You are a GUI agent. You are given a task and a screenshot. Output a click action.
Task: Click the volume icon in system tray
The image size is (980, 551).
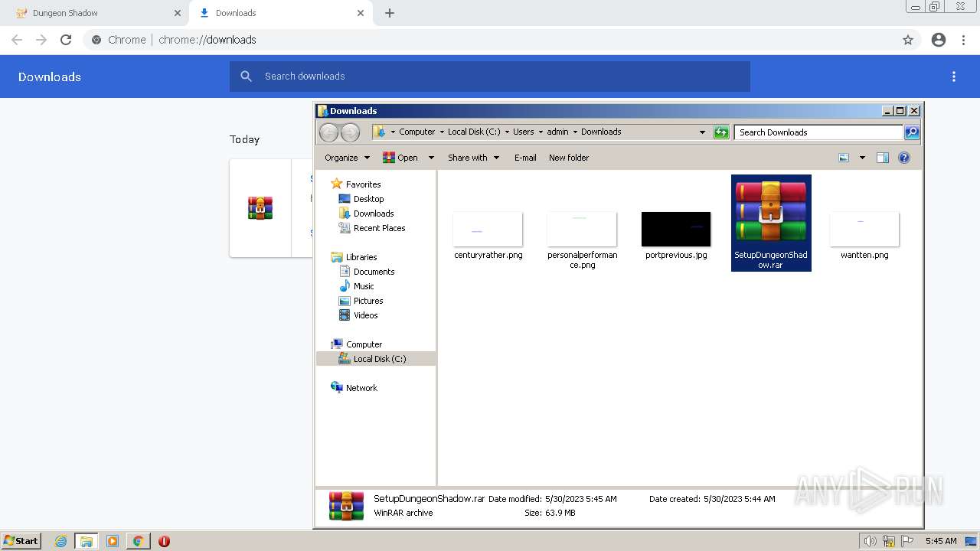(870, 541)
